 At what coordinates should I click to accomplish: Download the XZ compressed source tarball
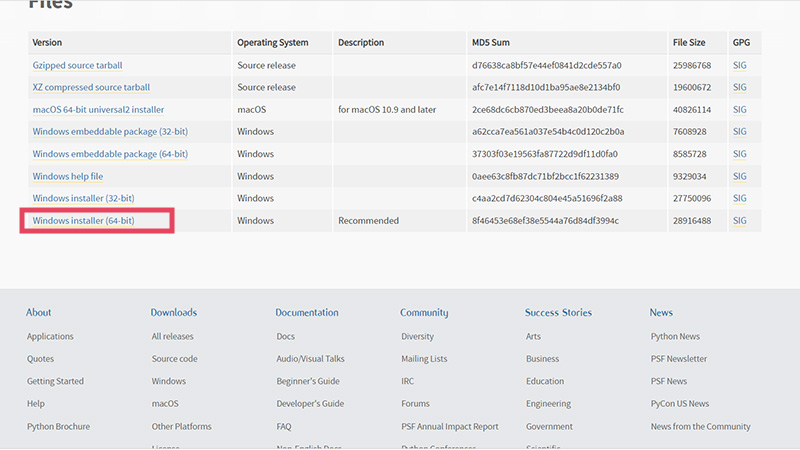[x=91, y=87]
